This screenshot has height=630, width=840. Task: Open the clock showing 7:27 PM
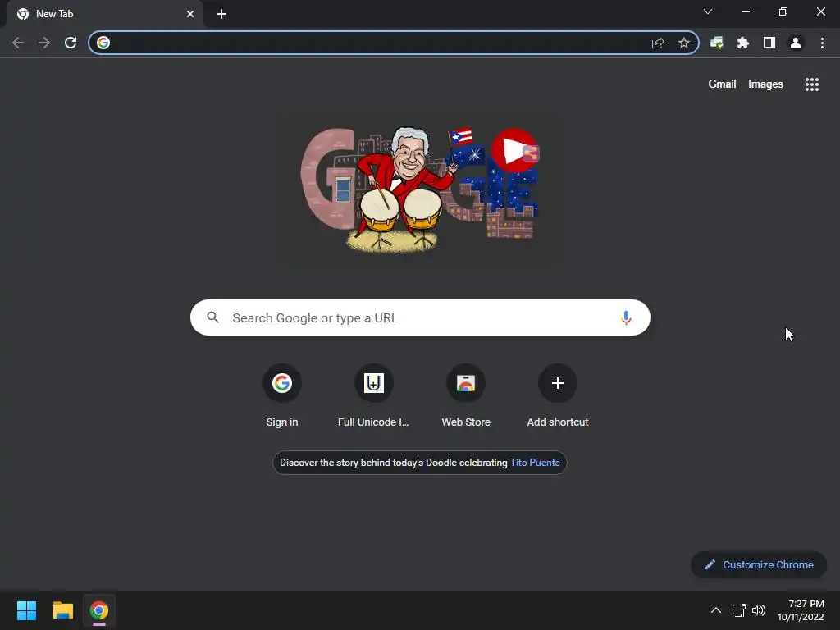click(801, 610)
